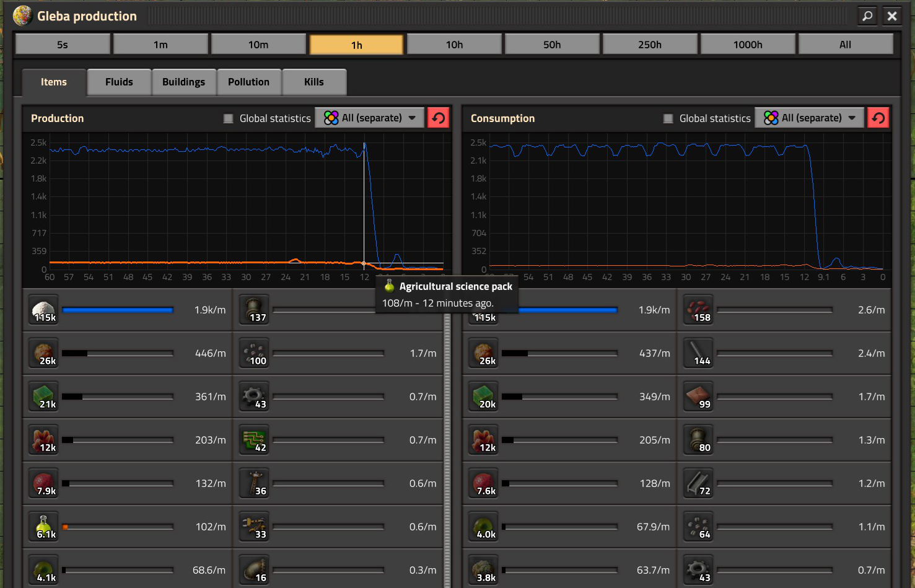915x588 pixels.
Task: Select the All time range button
Action: (846, 45)
